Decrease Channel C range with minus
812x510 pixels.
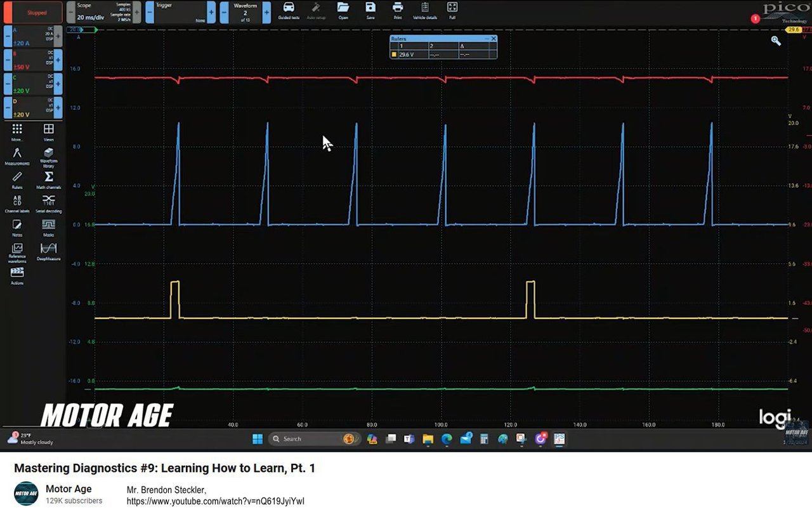coord(8,84)
